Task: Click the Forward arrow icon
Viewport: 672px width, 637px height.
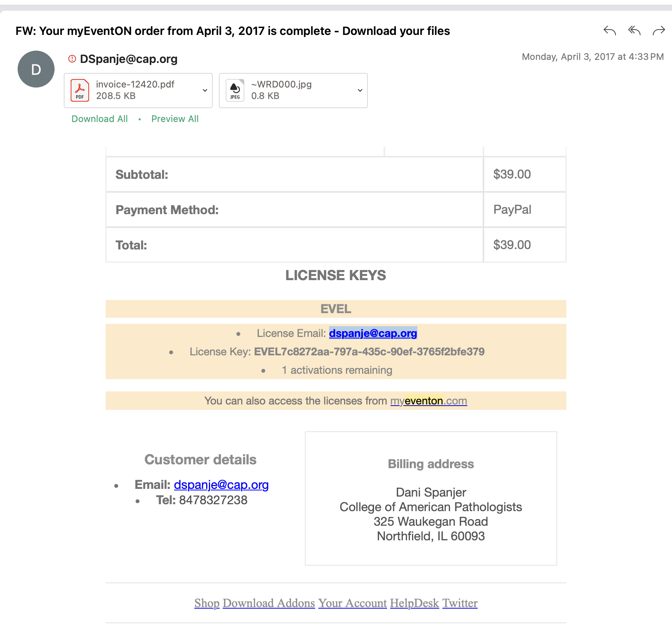Action: pyautogui.click(x=659, y=30)
